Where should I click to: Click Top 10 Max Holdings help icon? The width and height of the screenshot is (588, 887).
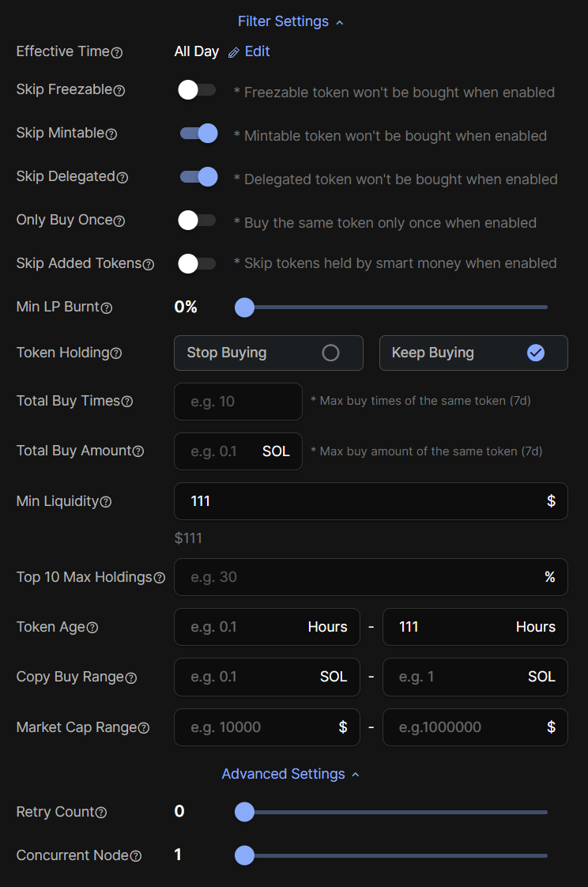point(160,579)
